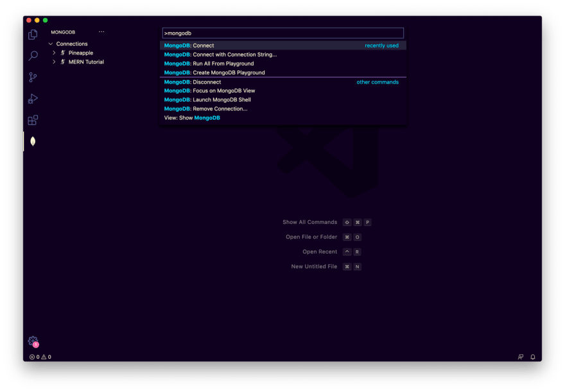This screenshot has height=392, width=565.
Task: Choose MongoDB: Focus on MongoDB View
Action: 283,90
